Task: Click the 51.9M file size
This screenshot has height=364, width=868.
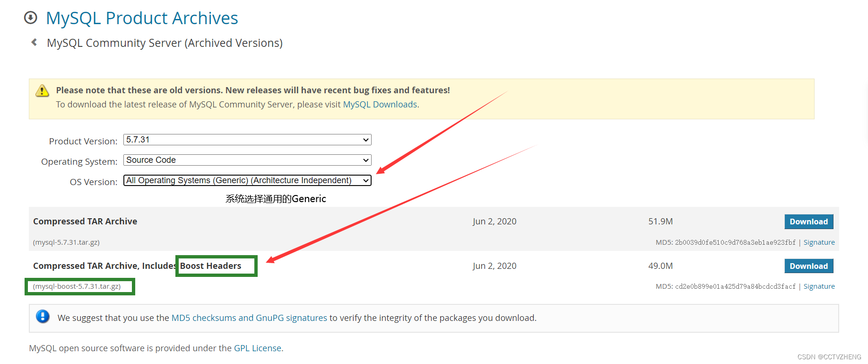Action: pyautogui.click(x=660, y=221)
